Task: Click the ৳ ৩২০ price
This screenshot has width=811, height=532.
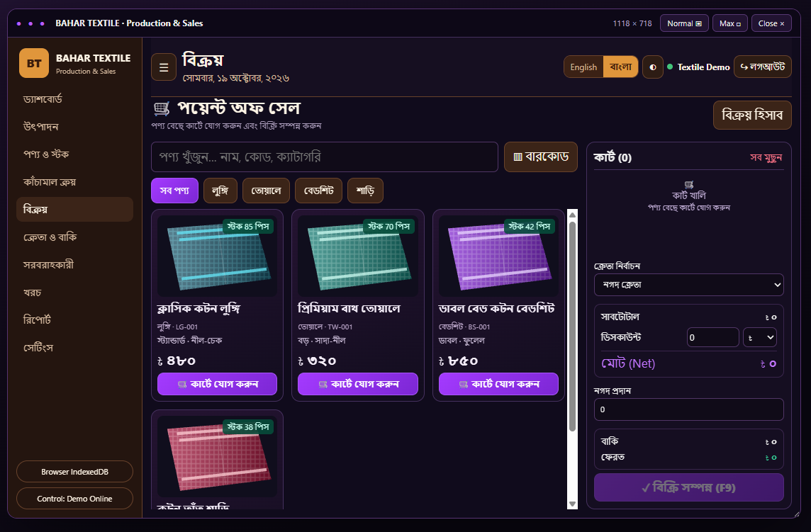Action: tap(317, 361)
